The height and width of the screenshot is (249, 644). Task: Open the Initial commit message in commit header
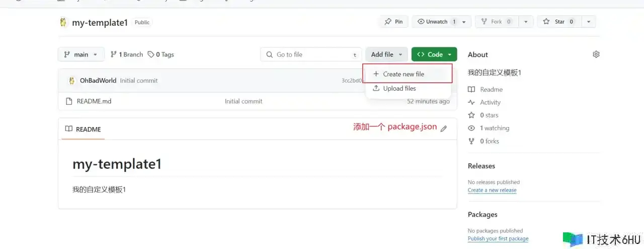pos(139,81)
